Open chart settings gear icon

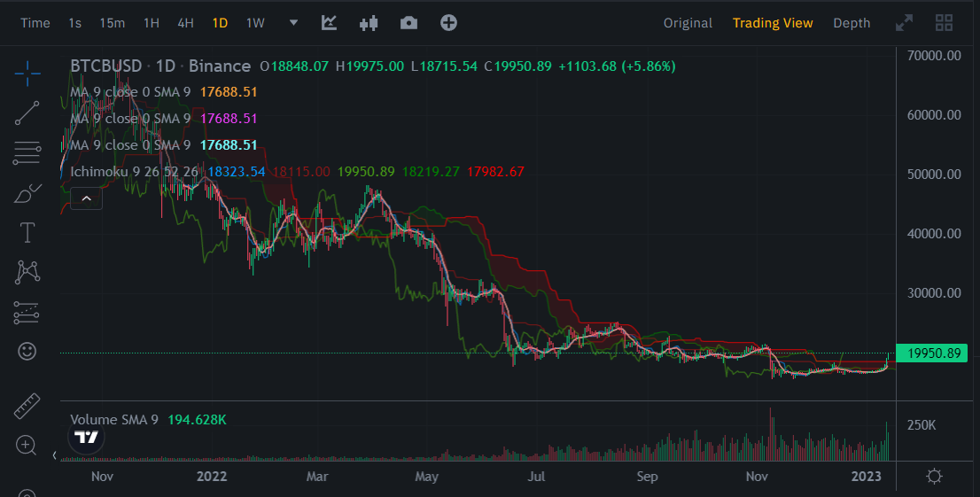point(935,477)
